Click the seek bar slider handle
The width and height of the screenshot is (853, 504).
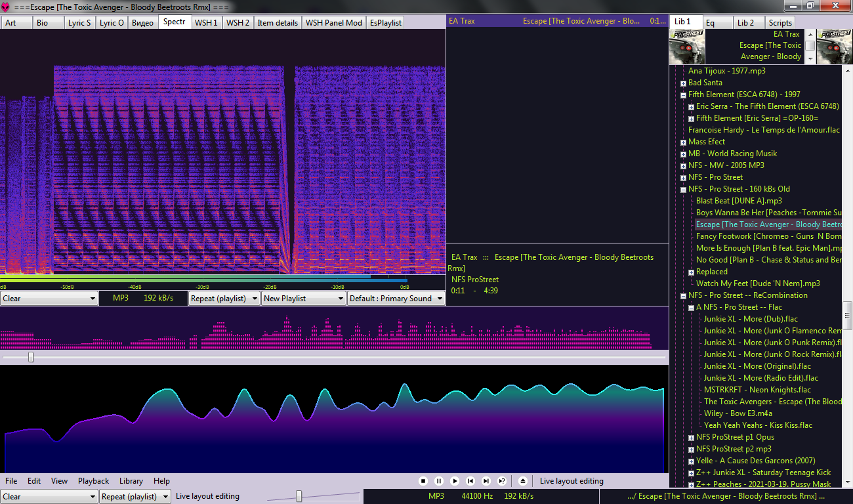31,357
